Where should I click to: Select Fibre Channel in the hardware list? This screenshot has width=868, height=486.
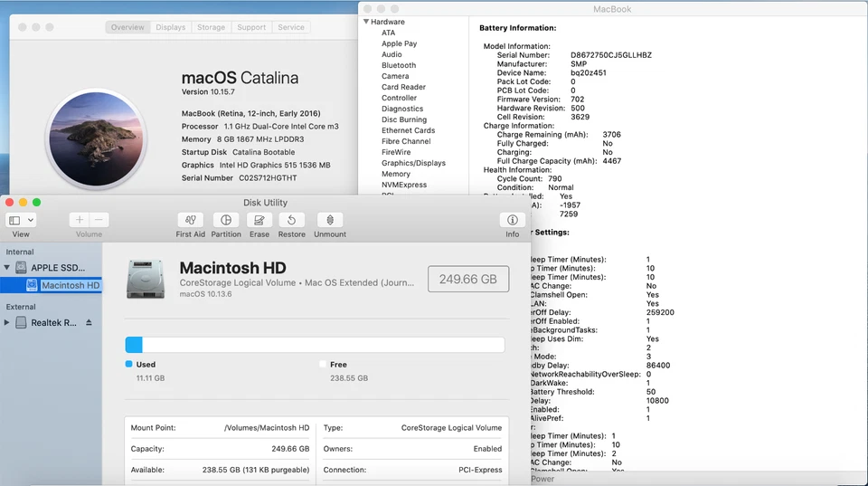pyautogui.click(x=406, y=141)
